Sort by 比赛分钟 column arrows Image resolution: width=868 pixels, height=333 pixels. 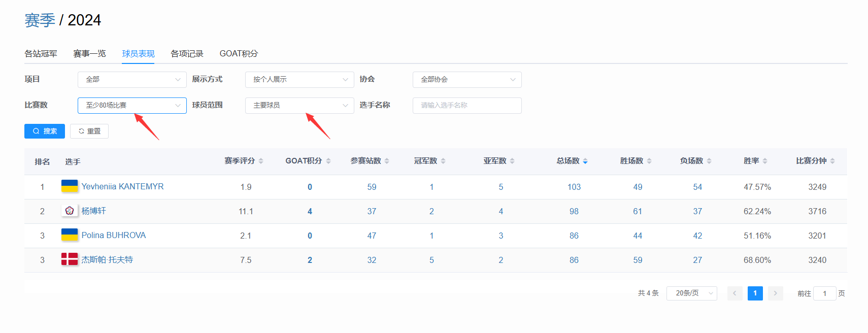[832, 161]
